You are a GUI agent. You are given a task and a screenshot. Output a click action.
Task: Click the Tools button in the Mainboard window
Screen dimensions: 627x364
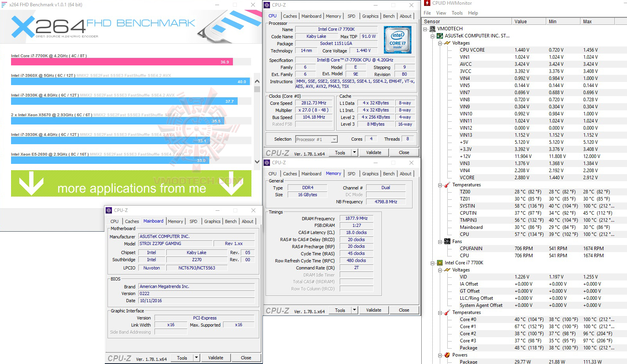tap(182, 358)
